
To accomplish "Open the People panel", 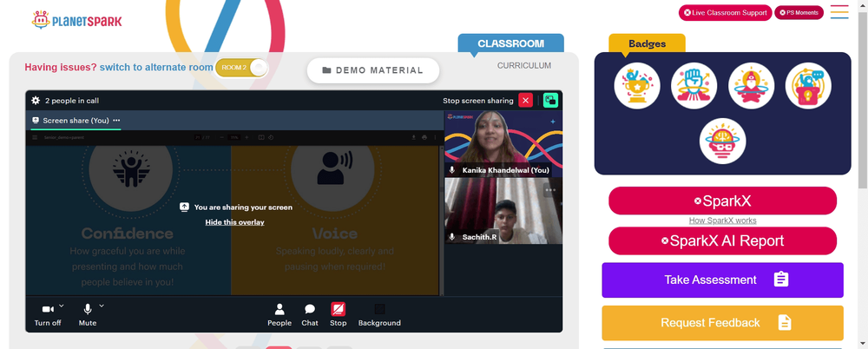I will (x=279, y=314).
